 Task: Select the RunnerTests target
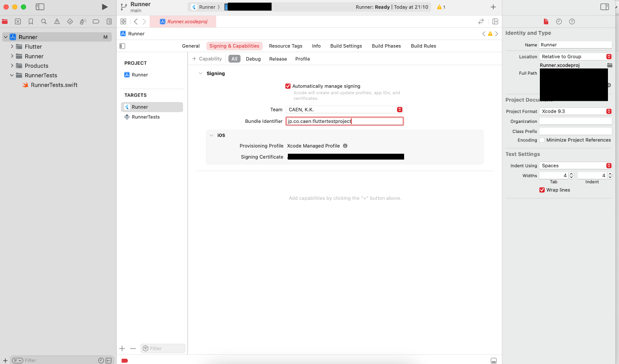point(152,117)
